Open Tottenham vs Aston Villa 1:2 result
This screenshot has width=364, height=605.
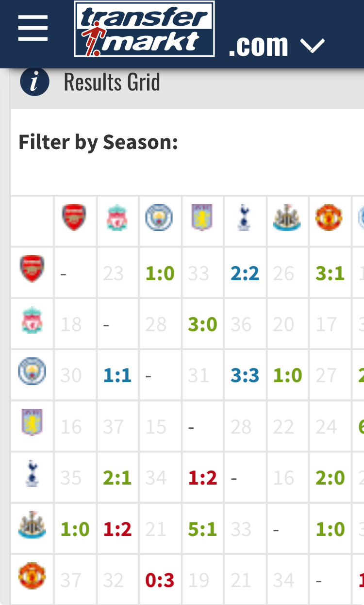pos(202,478)
